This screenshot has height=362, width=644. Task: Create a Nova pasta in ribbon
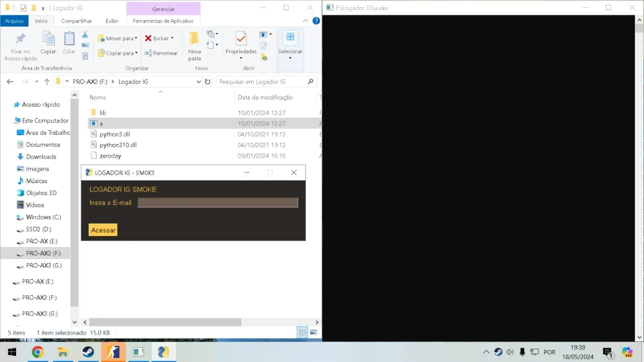coord(195,46)
